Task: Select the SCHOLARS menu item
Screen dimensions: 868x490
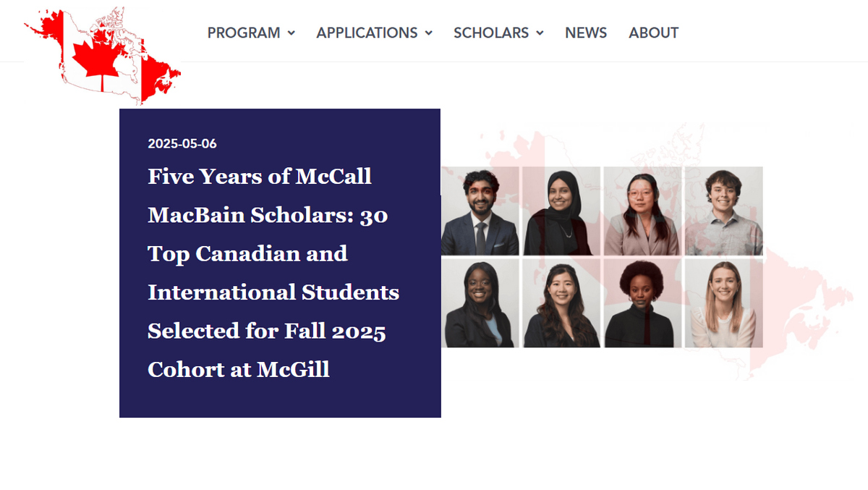Action: tap(491, 33)
